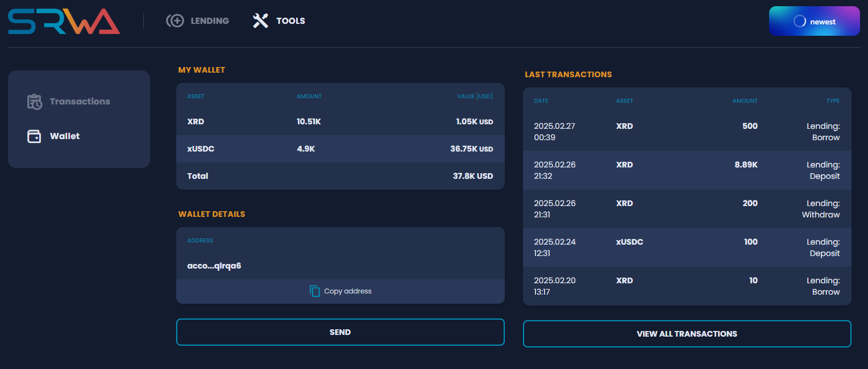This screenshot has width=868, height=369.
Task: Click the SRWA logo
Action: coord(64,21)
